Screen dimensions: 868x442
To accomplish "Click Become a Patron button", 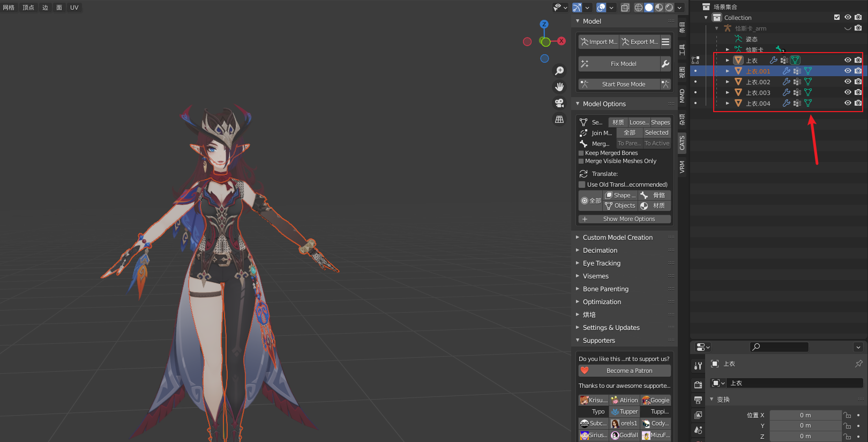I will pos(625,371).
